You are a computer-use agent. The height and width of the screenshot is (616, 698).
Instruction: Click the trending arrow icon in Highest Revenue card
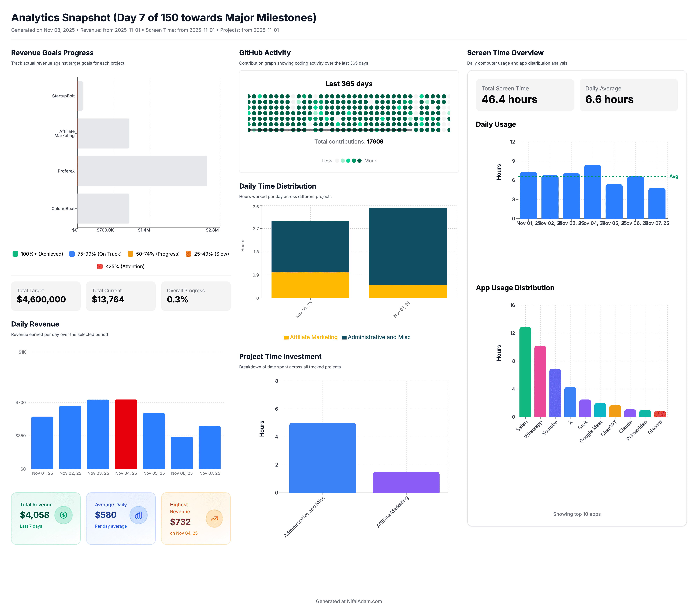pos(214,518)
